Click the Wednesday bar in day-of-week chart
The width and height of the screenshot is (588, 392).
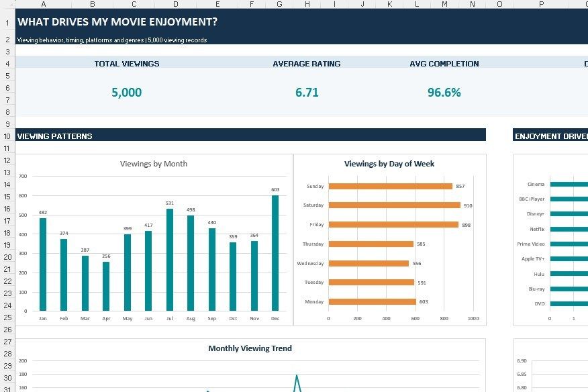(x=369, y=263)
